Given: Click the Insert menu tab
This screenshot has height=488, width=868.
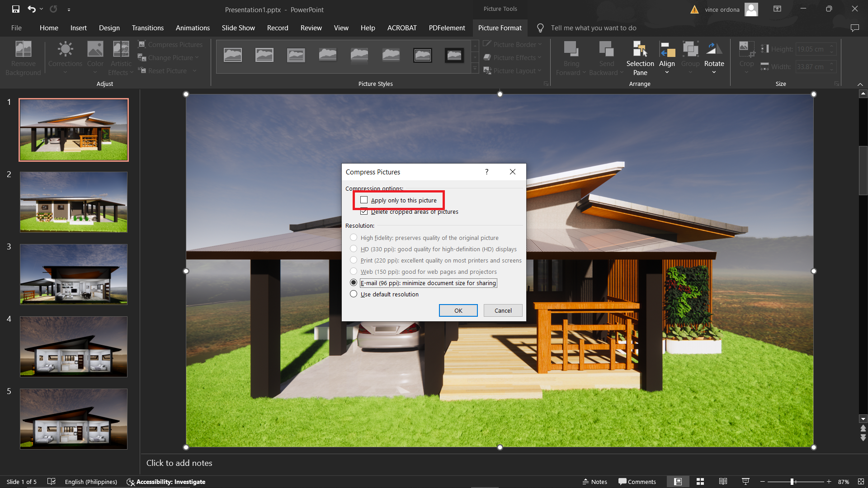Looking at the screenshot, I should [77, 28].
